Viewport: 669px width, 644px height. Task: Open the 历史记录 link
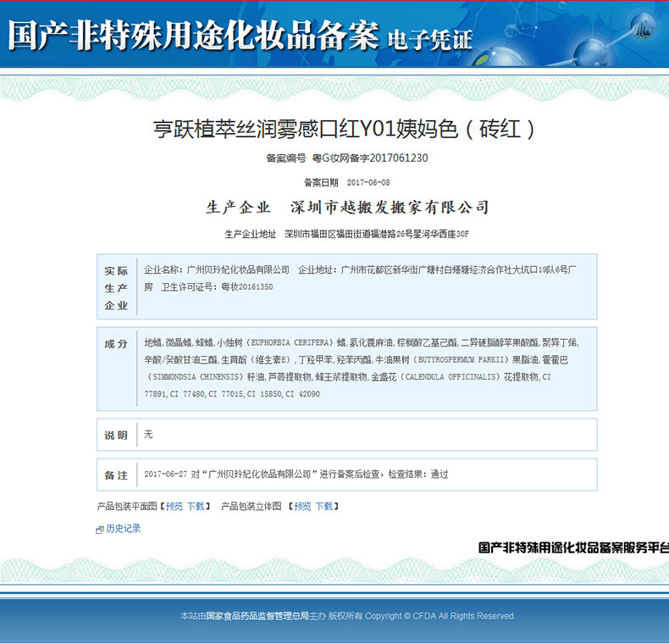tap(124, 528)
